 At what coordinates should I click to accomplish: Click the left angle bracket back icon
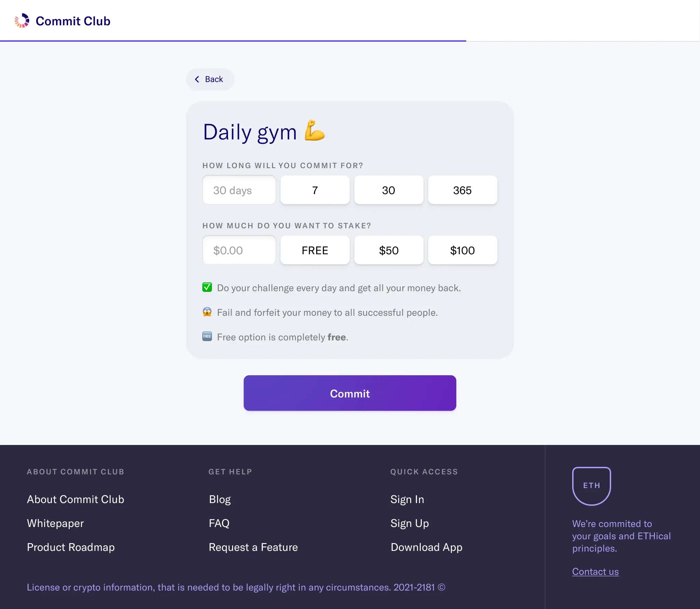[x=198, y=79]
